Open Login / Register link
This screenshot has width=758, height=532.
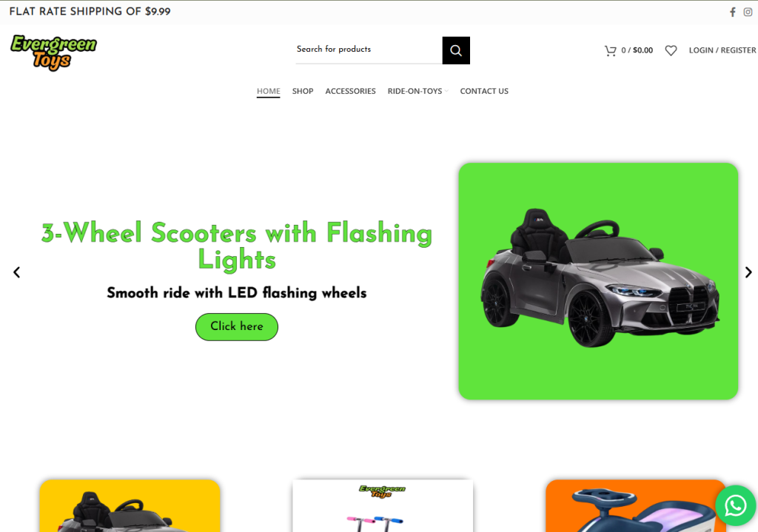tap(722, 50)
